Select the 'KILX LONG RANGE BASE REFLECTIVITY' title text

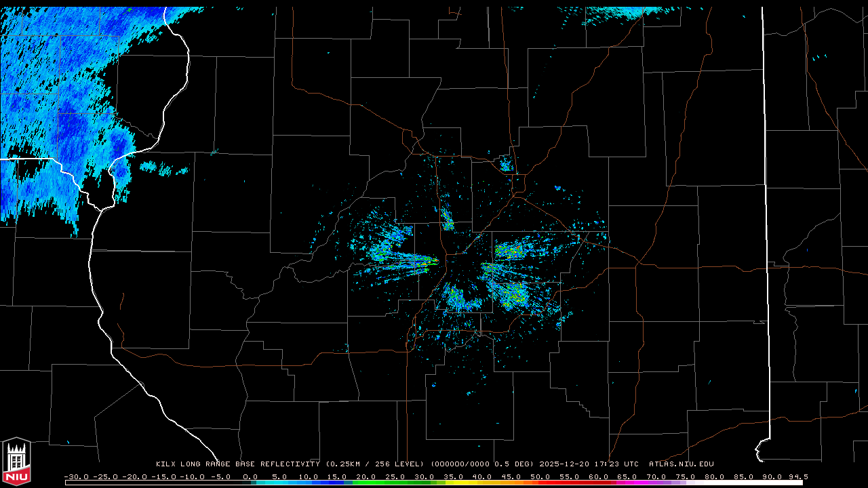238,464
